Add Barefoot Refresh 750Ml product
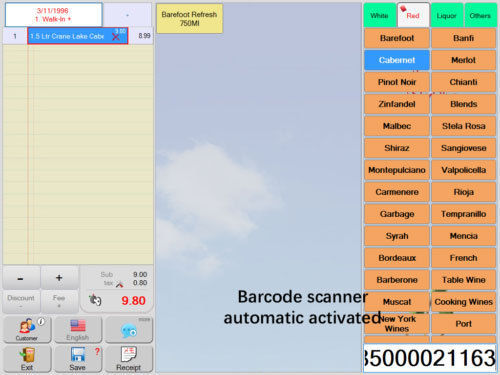The width and height of the screenshot is (500, 375). 189,19
